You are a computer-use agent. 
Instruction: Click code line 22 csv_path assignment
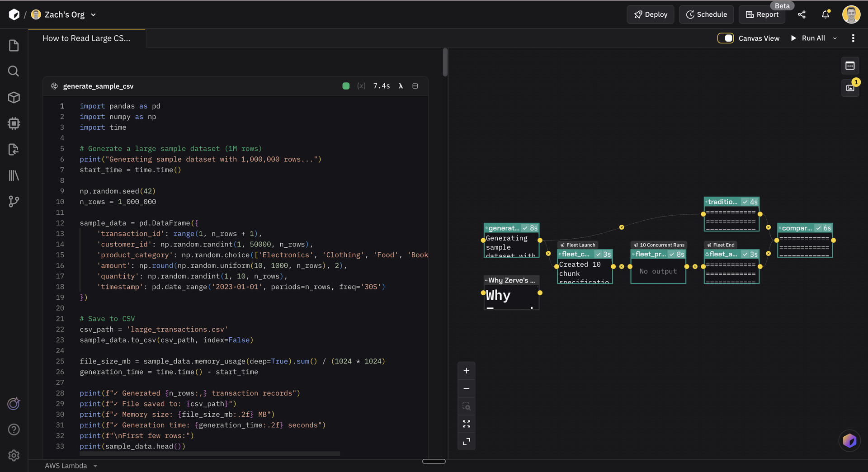pyautogui.click(x=154, y=329)
